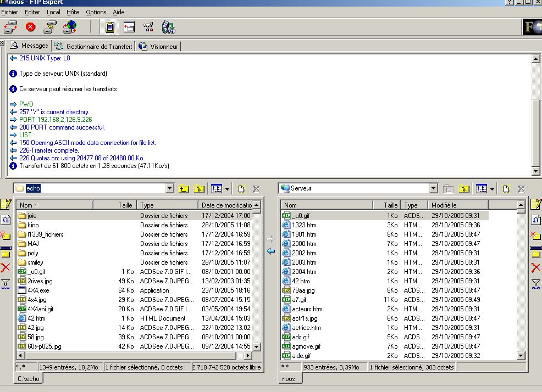
Task: Open the FTP help documents toolbar icon
Action: pyautogui.click(x=168, y=27)
